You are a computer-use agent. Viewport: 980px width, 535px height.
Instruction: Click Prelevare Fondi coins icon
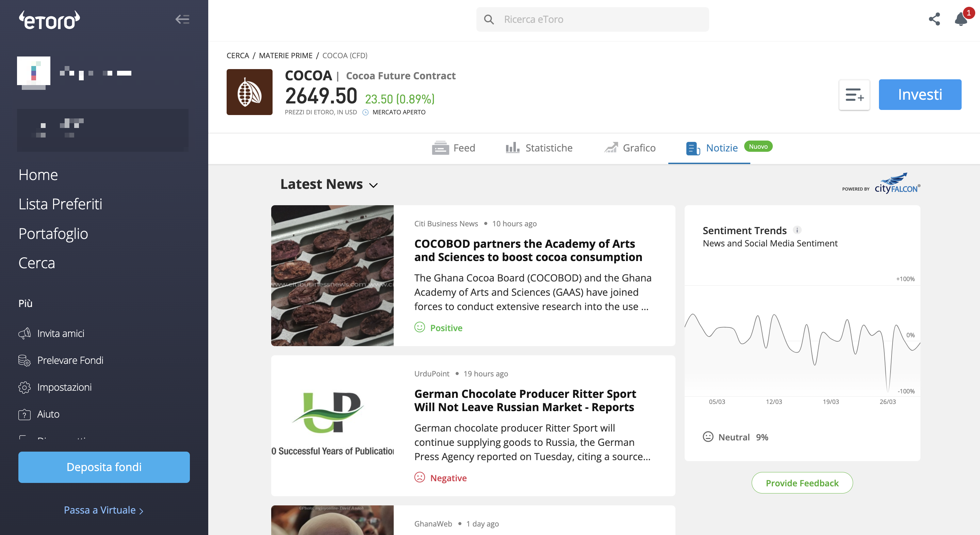coord(24,360)
